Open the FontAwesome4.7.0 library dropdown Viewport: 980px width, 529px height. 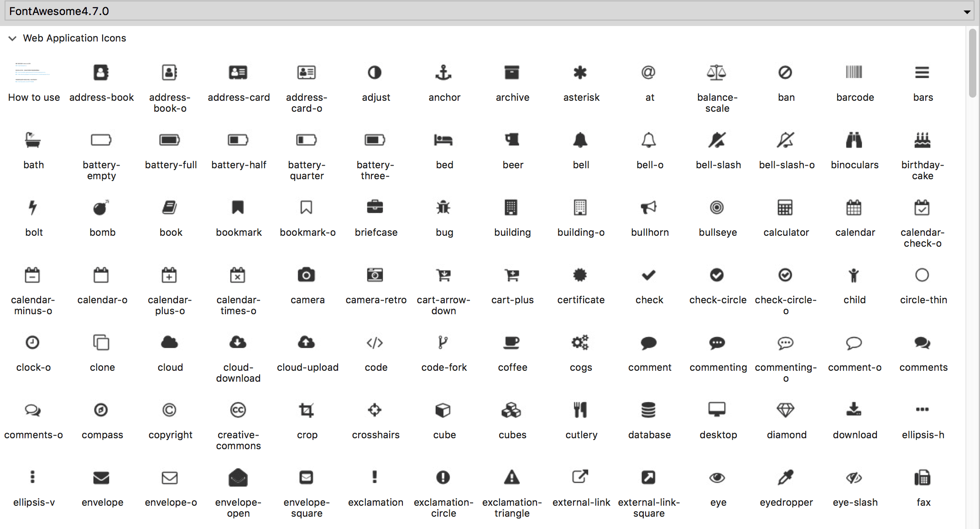(490, 11)
